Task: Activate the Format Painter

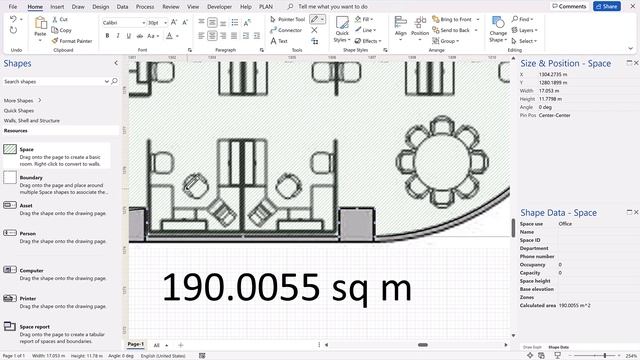Action: [x=72, y=41]
